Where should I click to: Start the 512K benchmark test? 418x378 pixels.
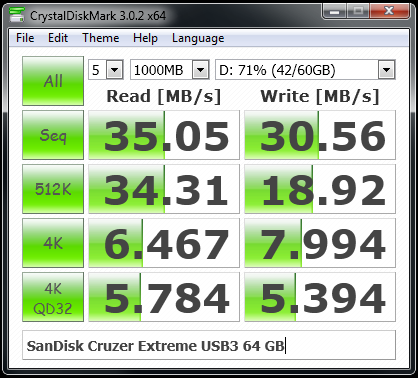click(53, 189)
